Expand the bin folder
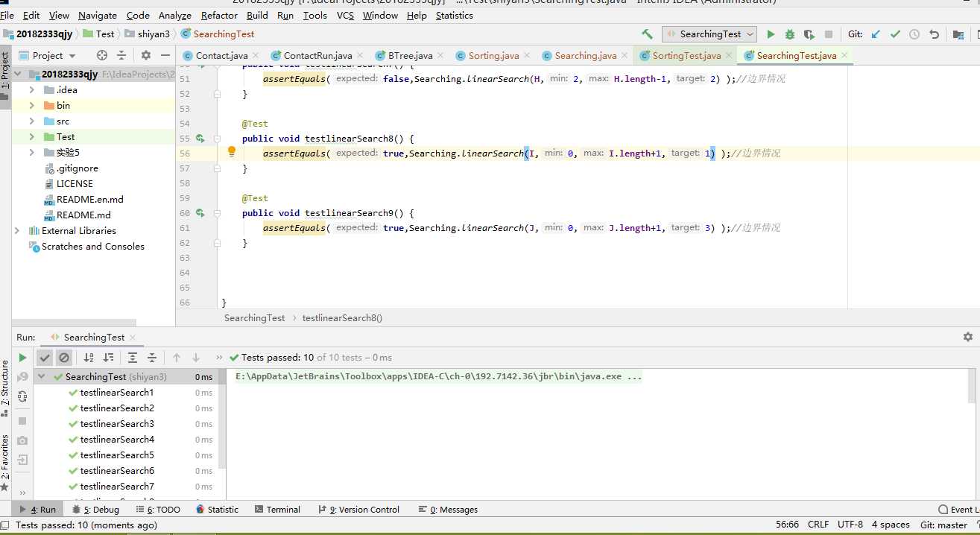980x535 pixels. click(x=31, y=105)
